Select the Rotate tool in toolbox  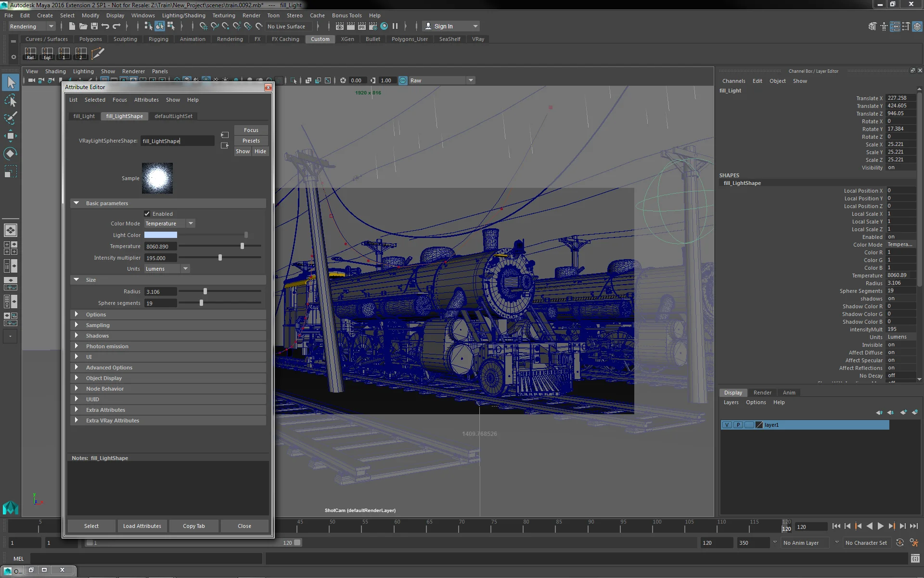coord(11,154)
